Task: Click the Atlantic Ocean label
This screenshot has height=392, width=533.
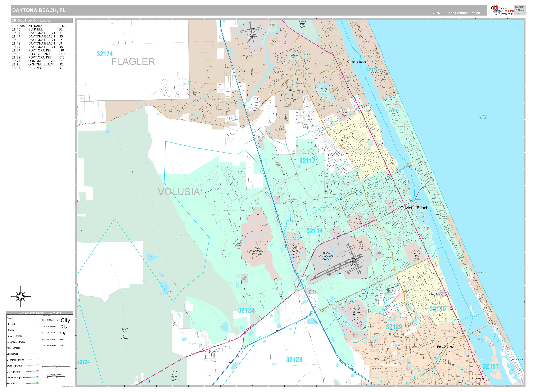Action: tap(483, 117)
